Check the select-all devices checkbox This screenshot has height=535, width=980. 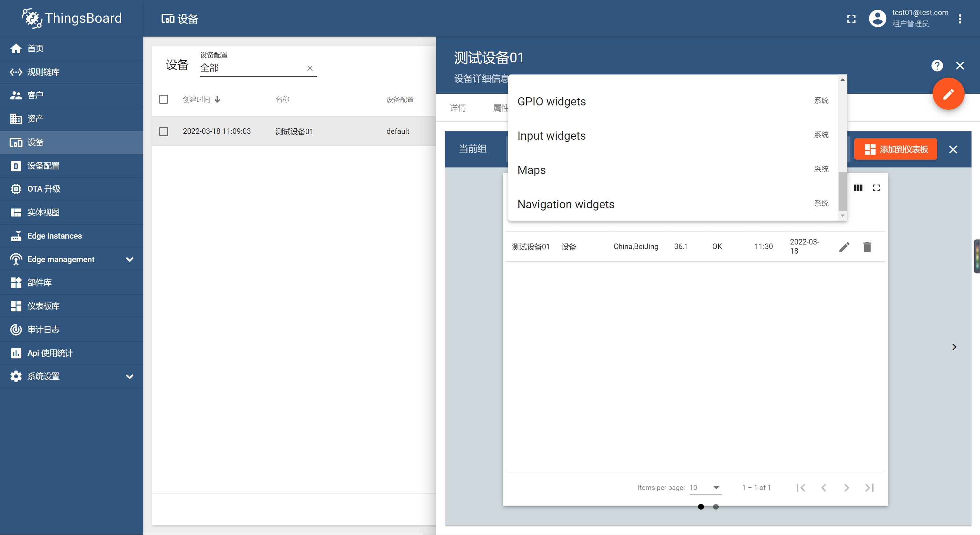(164, 99)
